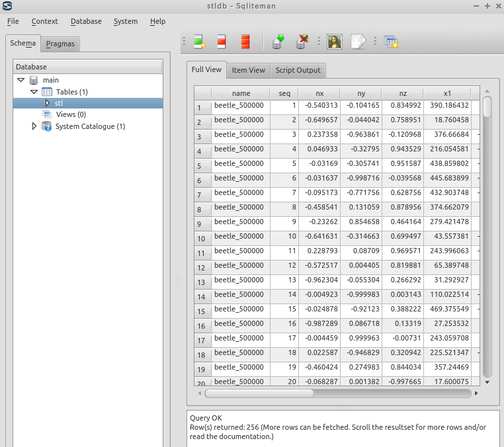The width and height of the screenshot is (504, 447).
Task: Expand the System Catalogue (1) node
Action: pyautogui.click(x=34, y=126)
